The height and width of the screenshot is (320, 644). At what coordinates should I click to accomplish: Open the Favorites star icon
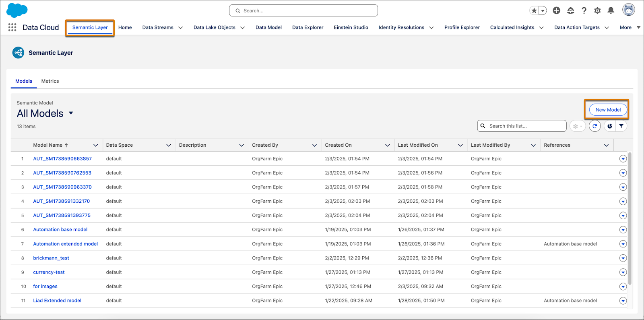pyautogui.click(x=534, y=11)
